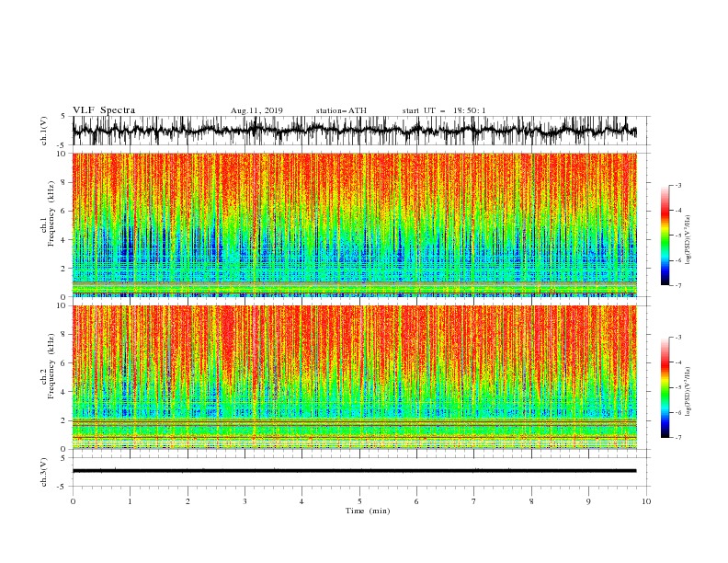
Task: Click the '5' tick on the time axis
Action: [359, 501]
